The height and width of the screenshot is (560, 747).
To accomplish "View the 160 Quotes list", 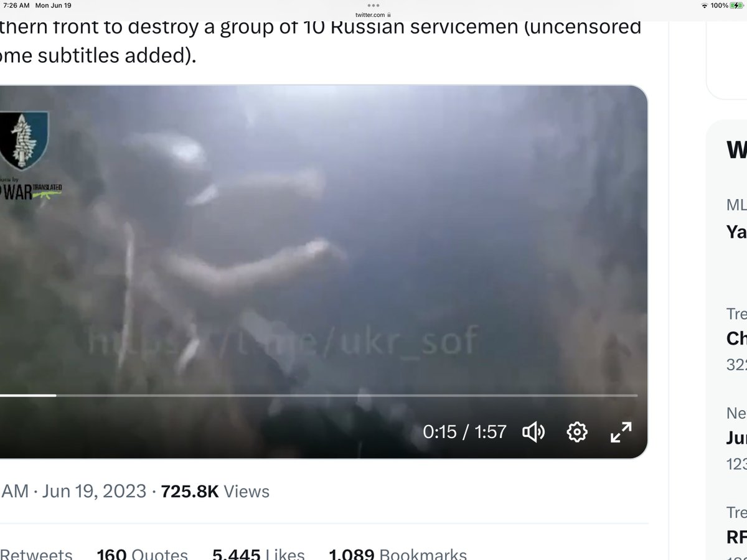I will tap(143, 555).
